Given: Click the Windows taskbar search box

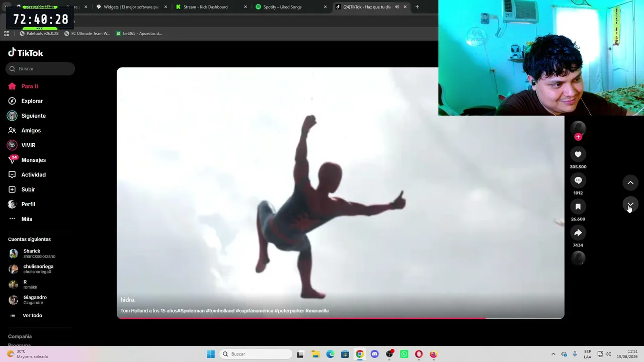Looking at the screenshot, I should click(x=256, y=354).
